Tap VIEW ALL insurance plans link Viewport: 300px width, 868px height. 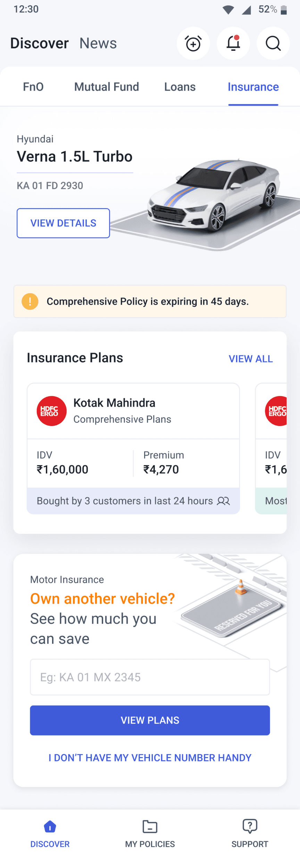click(251, 359)
